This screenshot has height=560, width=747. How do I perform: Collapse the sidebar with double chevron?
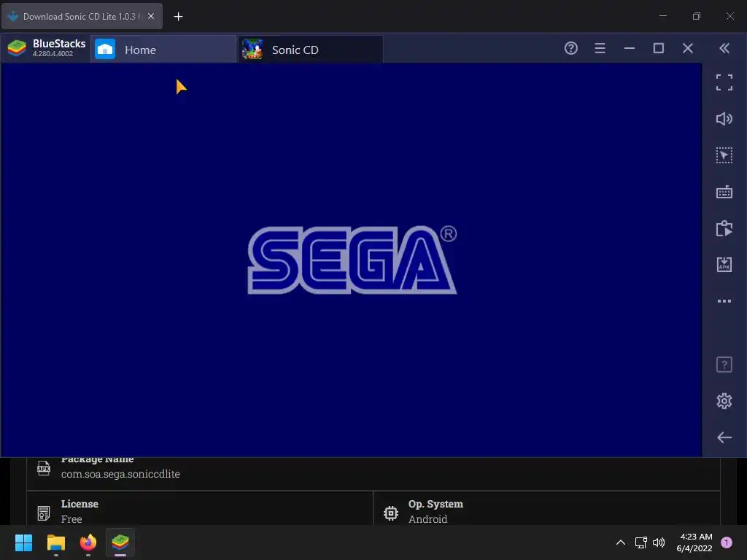point(724,48)
